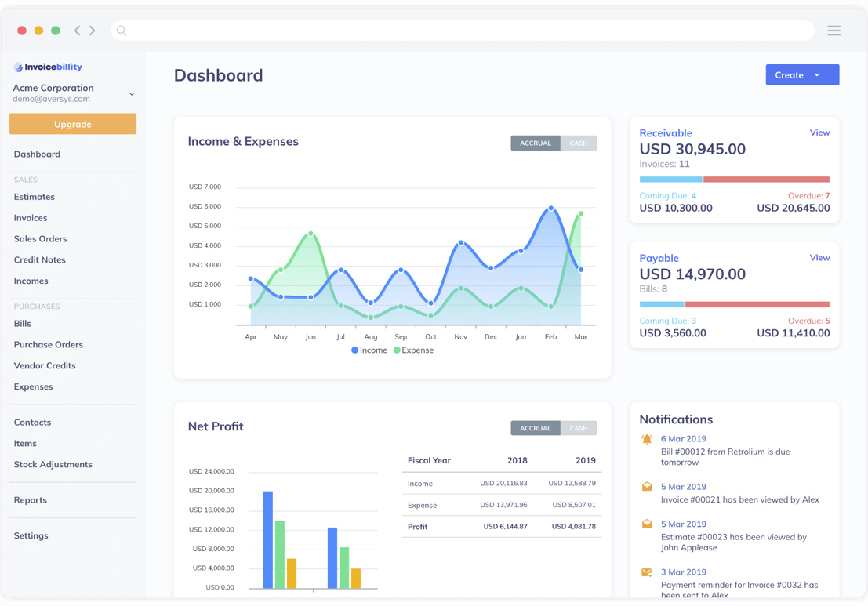868x606 pixels.
Task: Click the Invoicebillity logo icon
Action: (x=18, y=67)
